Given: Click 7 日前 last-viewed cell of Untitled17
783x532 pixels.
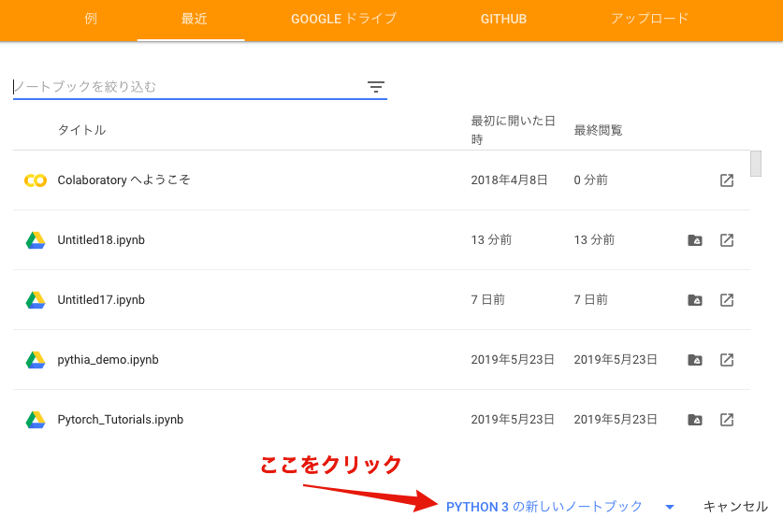Looking at the screenshot, I should pos(590,300).
